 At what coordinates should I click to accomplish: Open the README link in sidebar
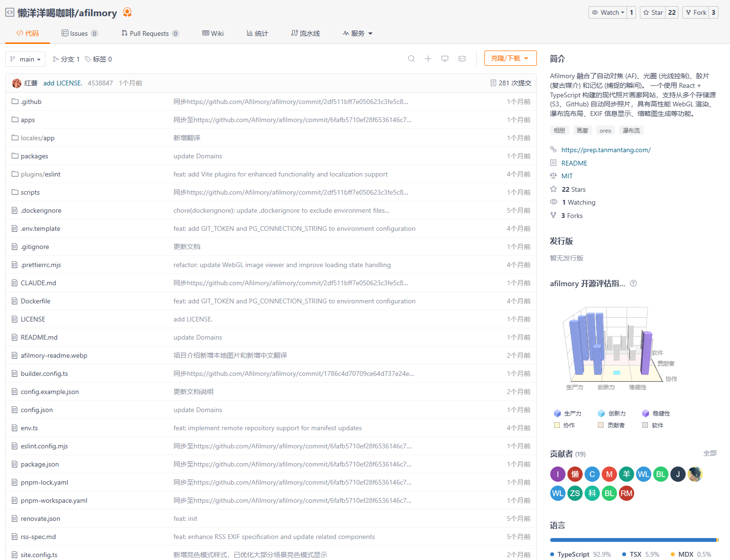click(x=574, y=163)
